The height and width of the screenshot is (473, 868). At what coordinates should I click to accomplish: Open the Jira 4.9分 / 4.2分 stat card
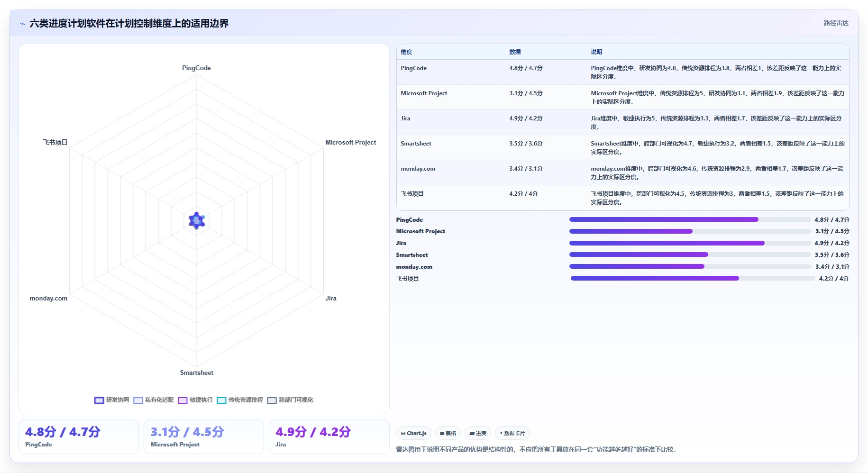click(x=329, y=437)
